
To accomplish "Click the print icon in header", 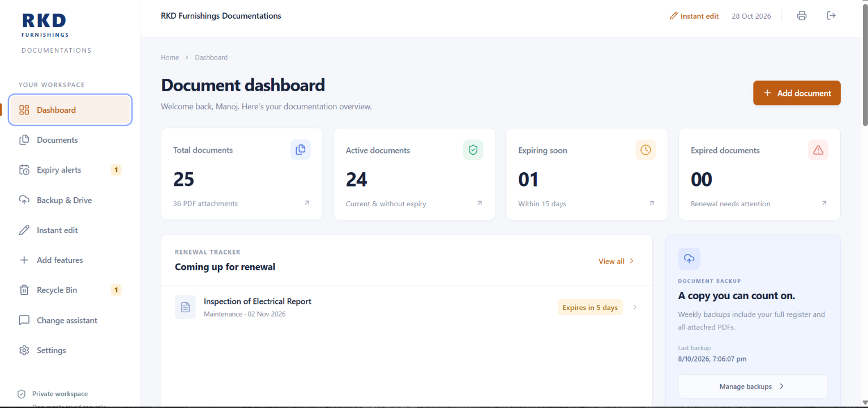I will coord(802,16).
